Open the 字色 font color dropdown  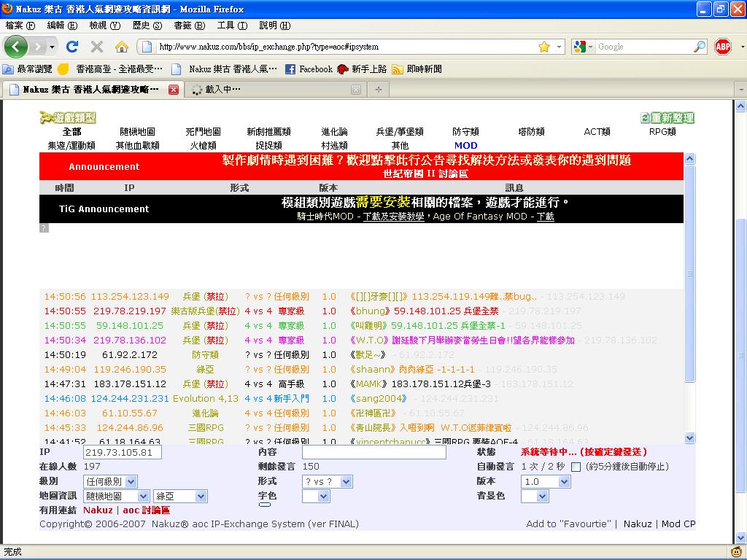click(x=315, y=496)
